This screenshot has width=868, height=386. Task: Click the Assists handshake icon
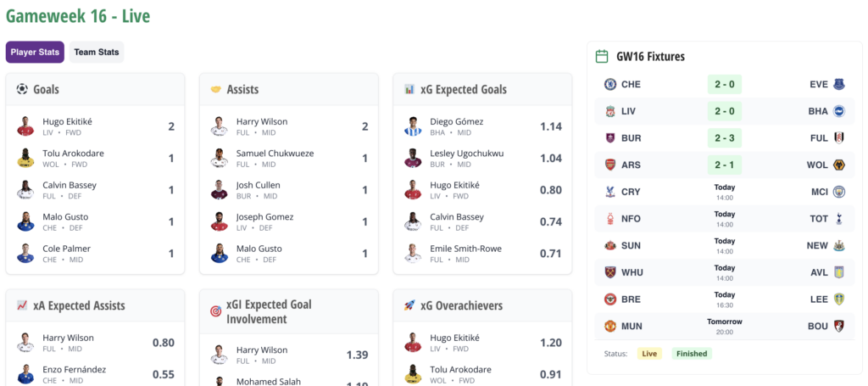click(215, 89)
